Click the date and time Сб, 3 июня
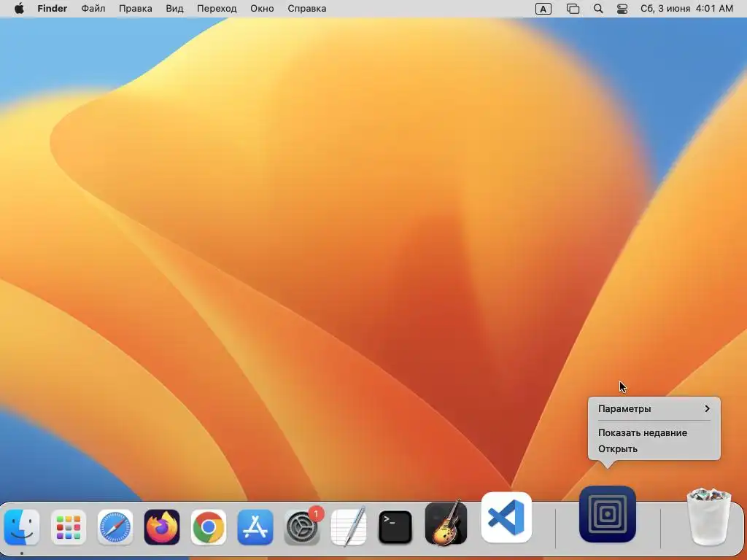Viewport: 747px width, 560px height. point(686,9)
